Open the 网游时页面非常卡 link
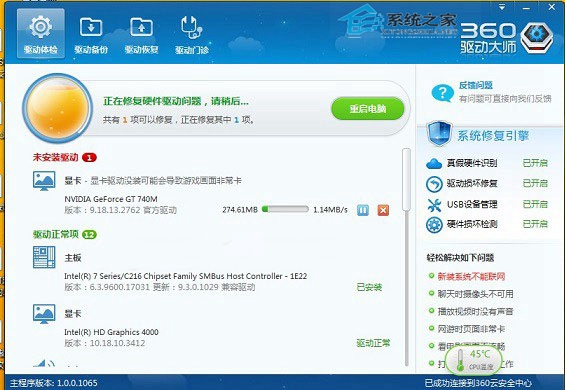The width and height of the screenshot is (565, 390). click(471, 329)
